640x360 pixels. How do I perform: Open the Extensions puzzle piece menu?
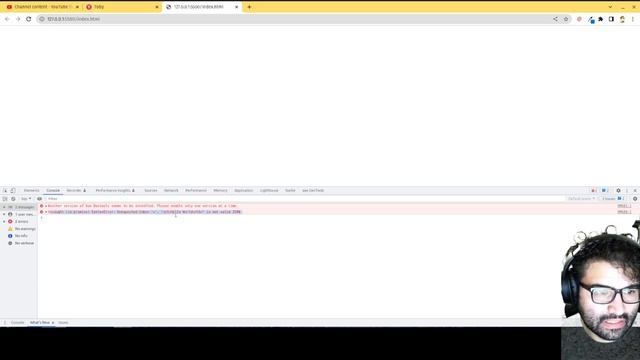[x=601, y=19]
